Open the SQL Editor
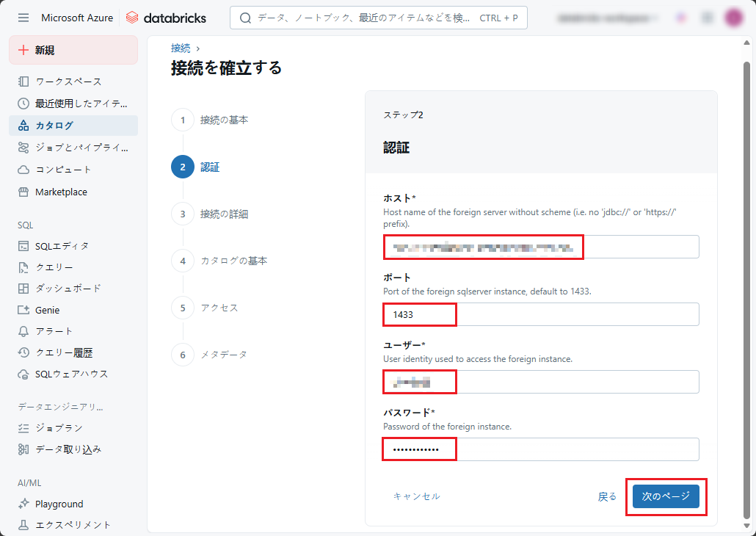 point(62,246)
